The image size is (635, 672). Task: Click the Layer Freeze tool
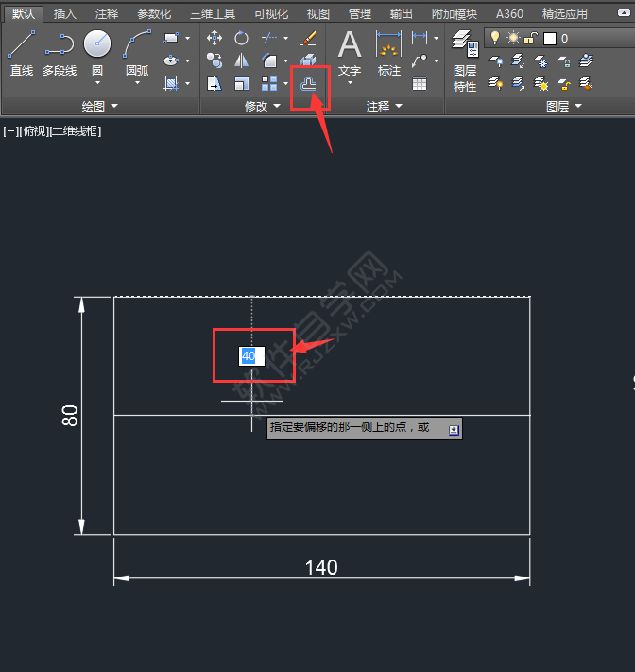click(x=541, y=61)
